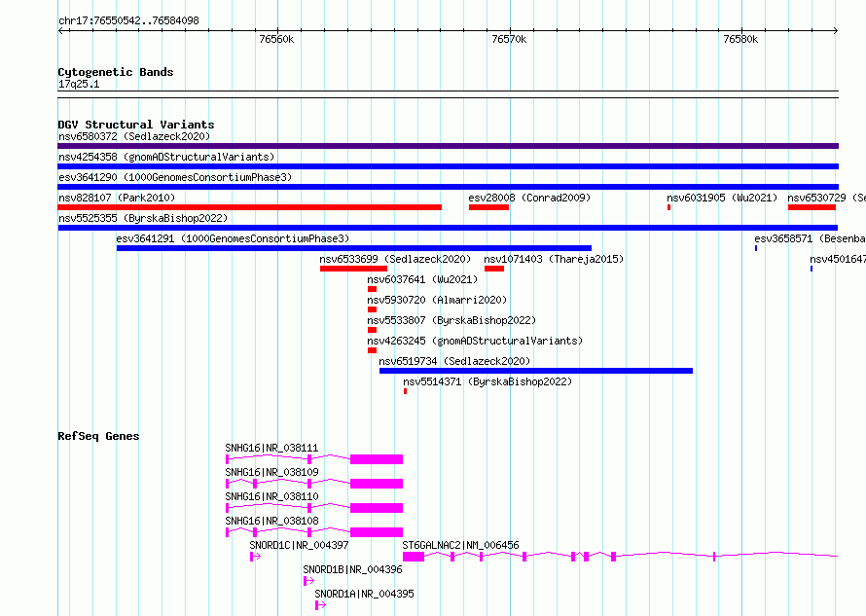Open nsv5525355 (ByrskaBishop2022) label
This screenshot has width=866, height=616.
143,218
